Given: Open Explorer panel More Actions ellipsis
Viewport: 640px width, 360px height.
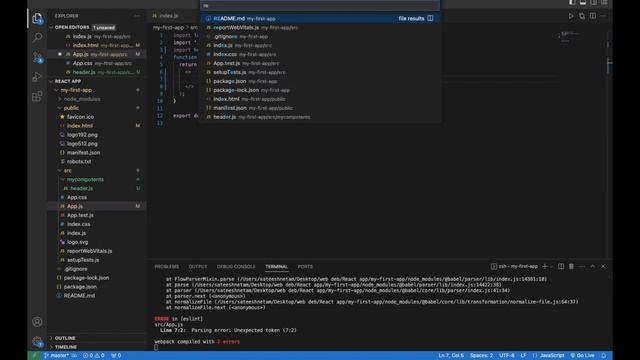Looking at the screenshot, I should [137, 16].
